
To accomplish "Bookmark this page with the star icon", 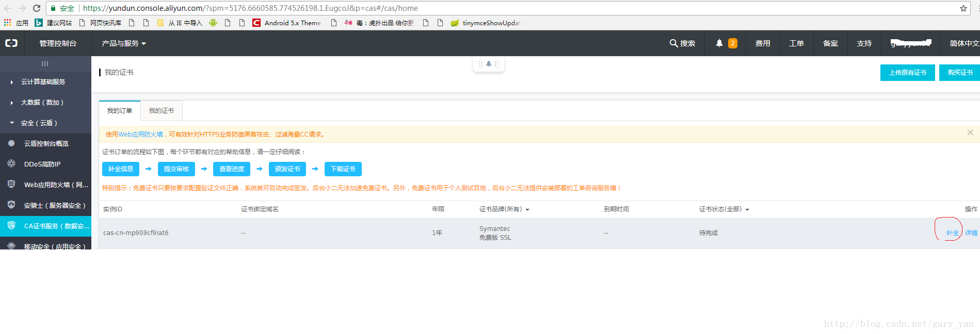I will pos(963,8).
